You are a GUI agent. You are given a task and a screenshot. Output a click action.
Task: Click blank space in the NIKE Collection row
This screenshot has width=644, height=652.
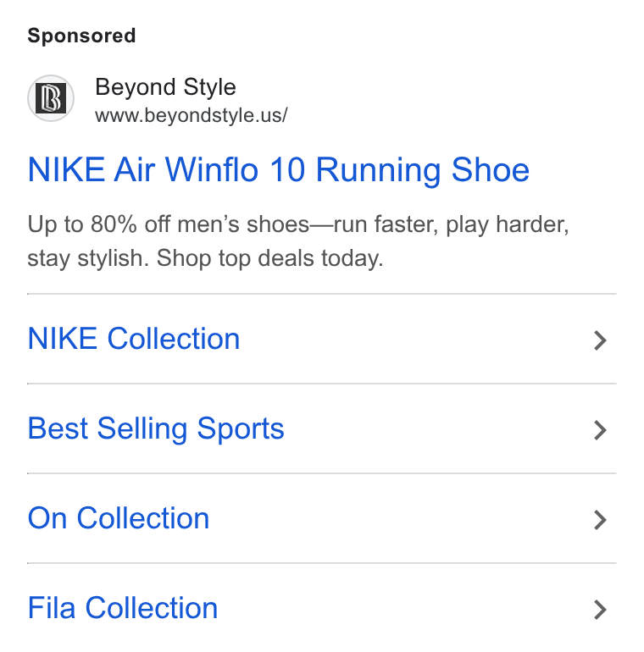point(416,340)
